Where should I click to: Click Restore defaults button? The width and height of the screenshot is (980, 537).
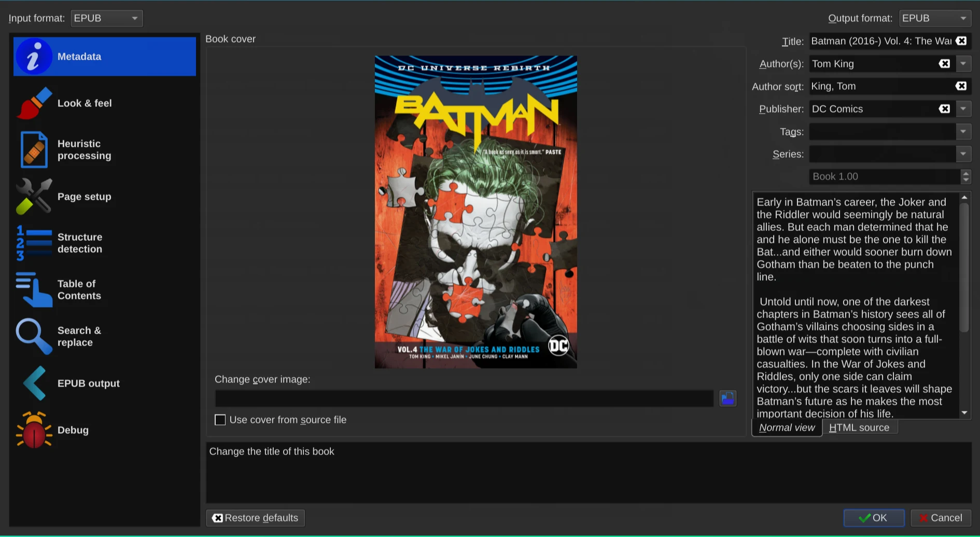(x=256, y=518)
